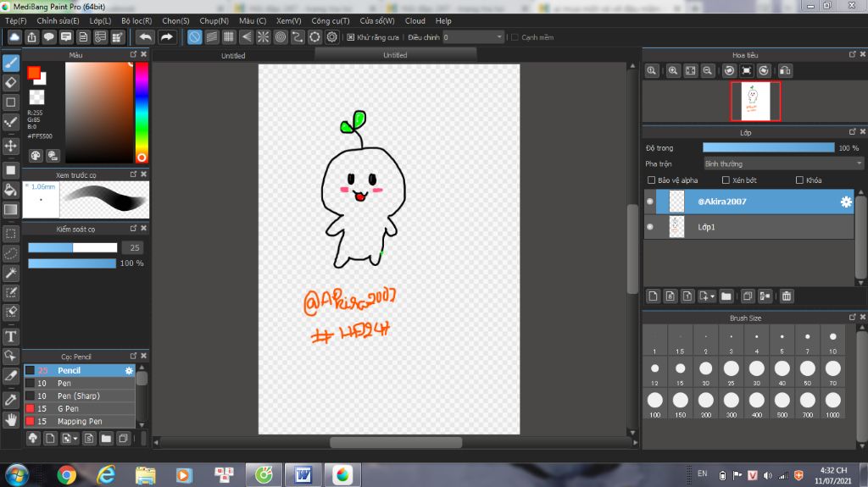Image resolution: width=868 pixels, height=487 pixels.
Task: Expand the add-layer dropdown arrow
Action: tap(712, 296)
